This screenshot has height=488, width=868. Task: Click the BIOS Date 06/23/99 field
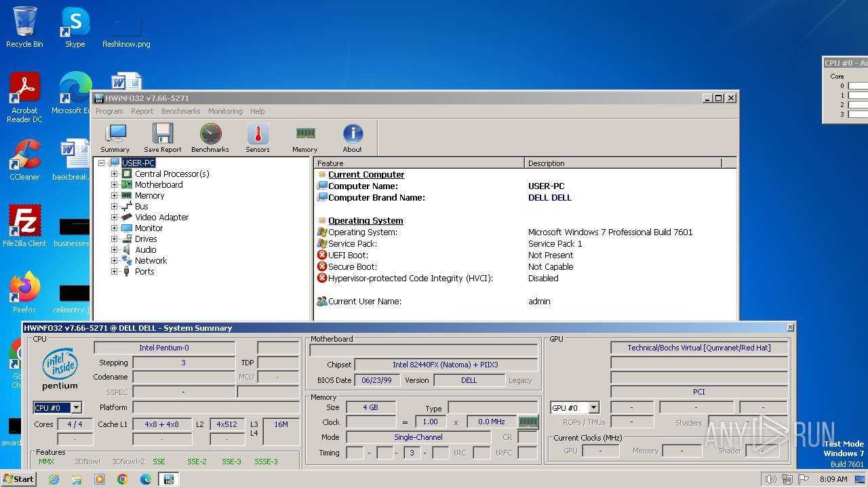[x=376, y=380]
